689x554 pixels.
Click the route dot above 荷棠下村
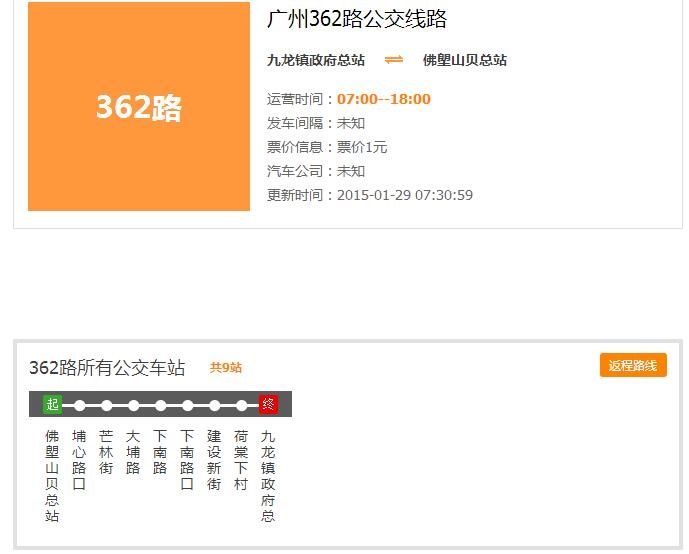coord(241,405)
